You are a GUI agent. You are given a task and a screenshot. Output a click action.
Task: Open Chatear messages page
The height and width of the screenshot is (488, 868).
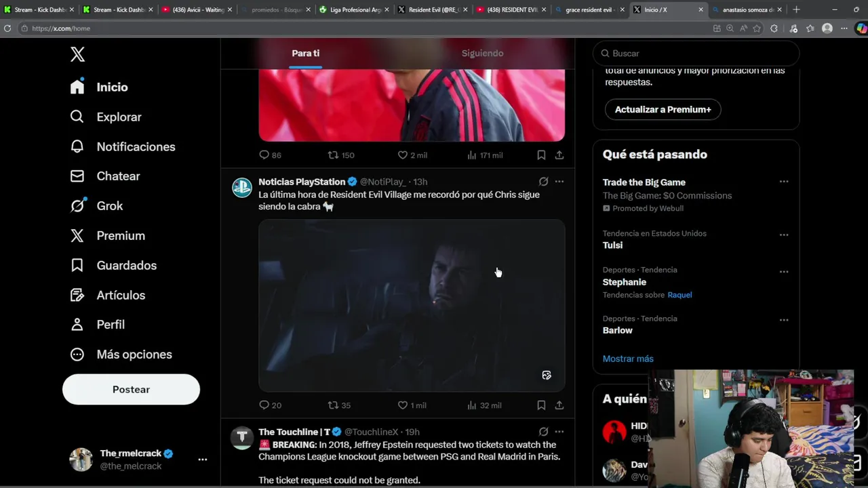click(105, 176)
